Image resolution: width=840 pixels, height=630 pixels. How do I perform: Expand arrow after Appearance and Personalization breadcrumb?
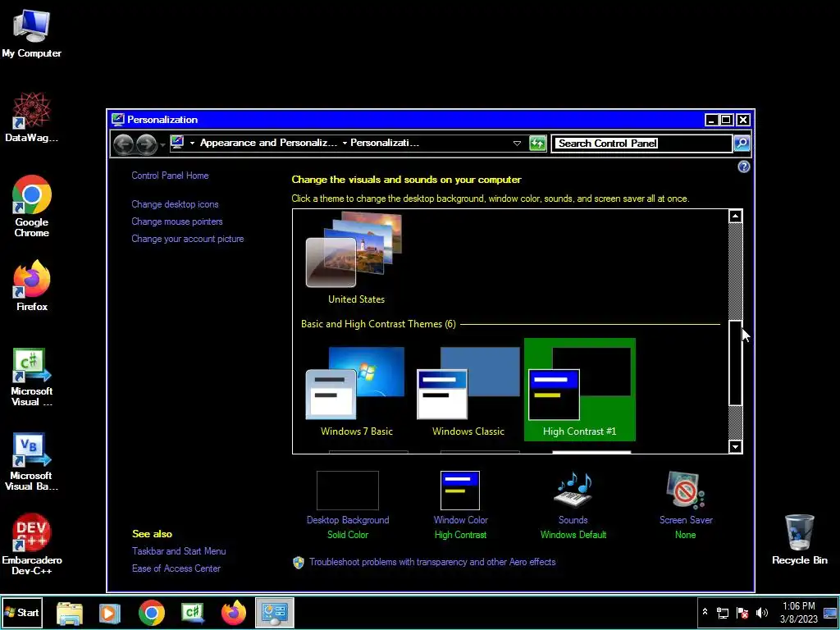[x=345, y=143]
